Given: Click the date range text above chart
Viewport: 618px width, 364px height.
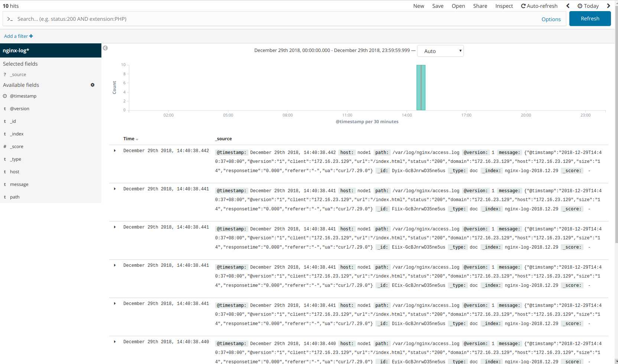Looking at the screenshot, I should click(332, 50).
